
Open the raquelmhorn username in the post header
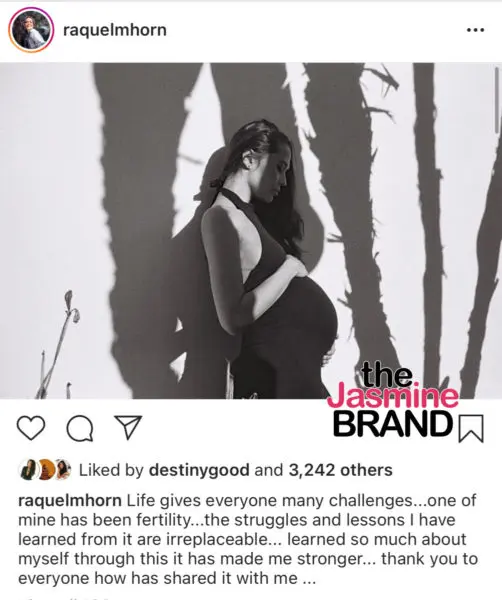click(x=115, y=30)
